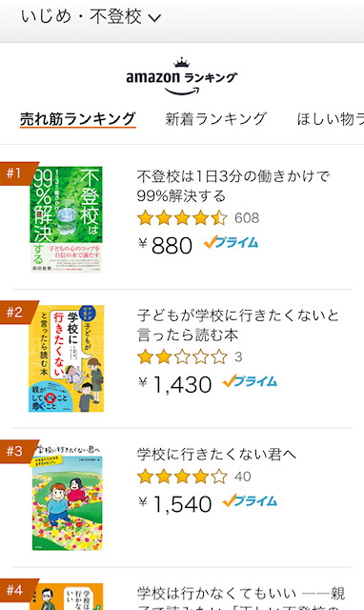364x610 pixels.
Task: Click the Prime badge next to ¥880
Action: click(231, 243)
